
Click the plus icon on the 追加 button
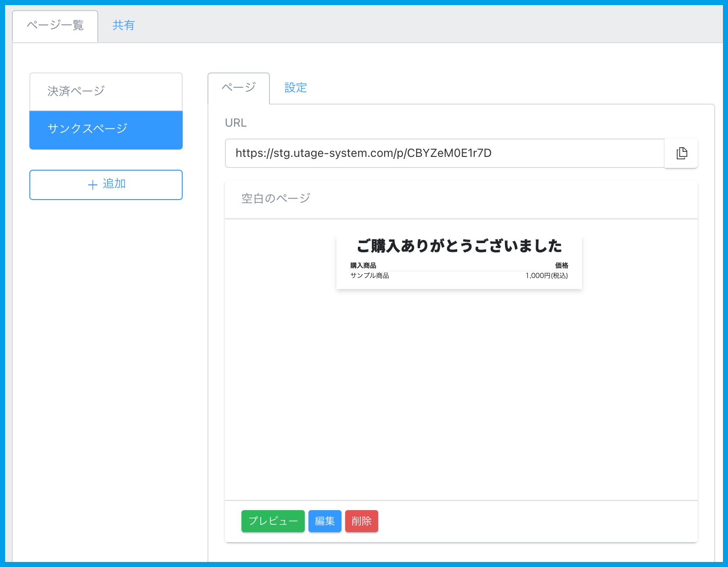92,184
